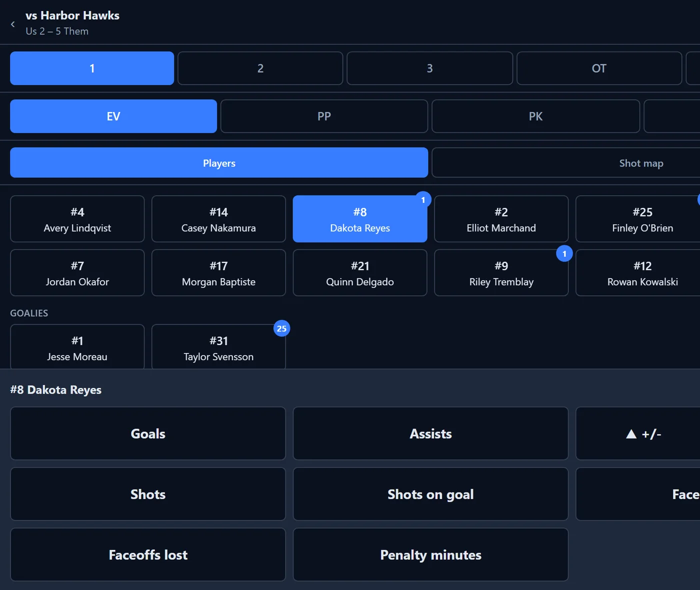Click the count badge on Dakota Reyes card
This screenshot has width=700, height=590.
pyautogui.click(x=423, y=200)
